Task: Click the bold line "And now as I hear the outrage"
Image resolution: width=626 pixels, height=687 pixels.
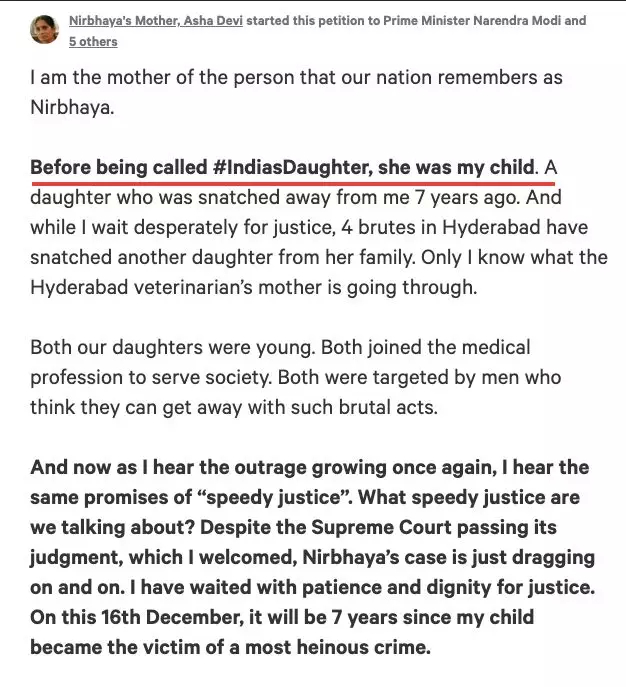Action: coord(208,468)
